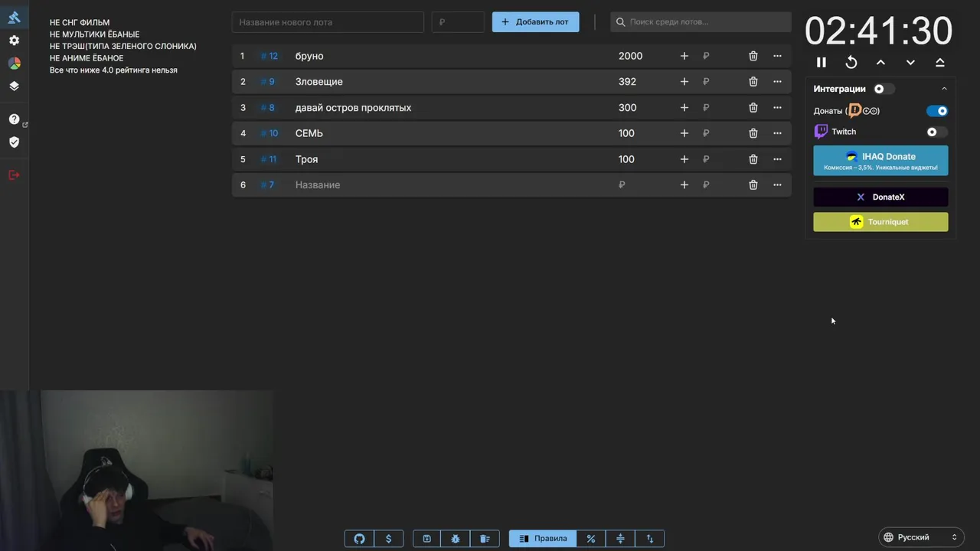Click the lot name СЕМЬ
This screenshot has height=551, width=980.
pos(309,133)
